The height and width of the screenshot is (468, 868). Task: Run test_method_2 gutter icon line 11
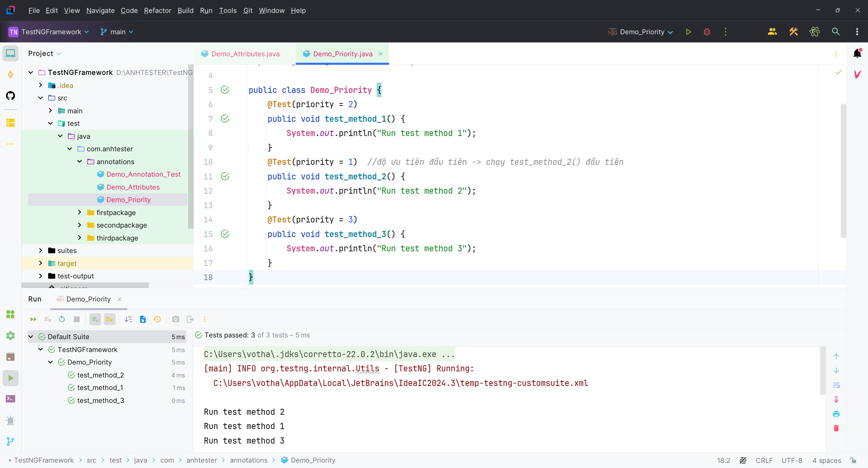coord(225,176)
